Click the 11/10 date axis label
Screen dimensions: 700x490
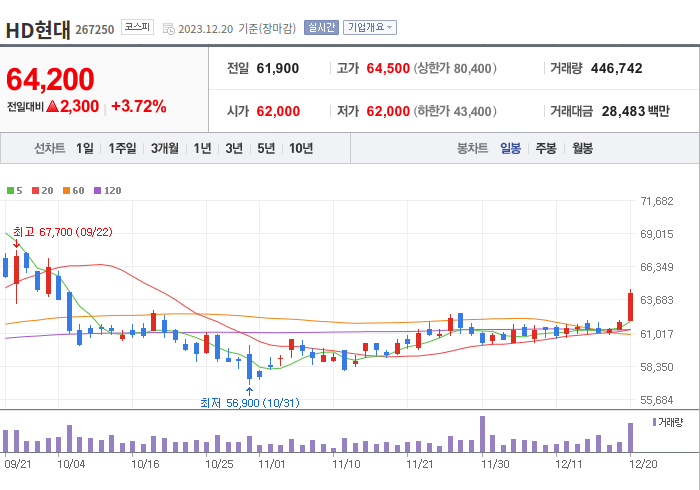[x=346, y=464]
